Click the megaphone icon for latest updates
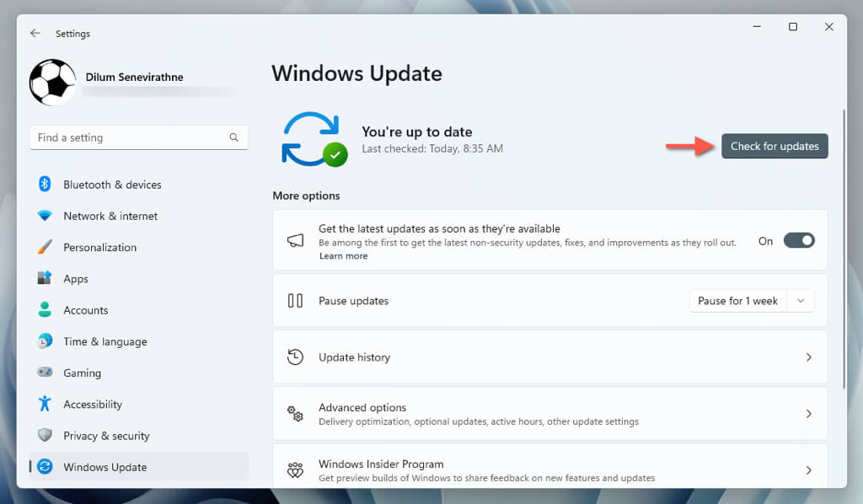This screenshot has width=863, height=504. [296, 240]
